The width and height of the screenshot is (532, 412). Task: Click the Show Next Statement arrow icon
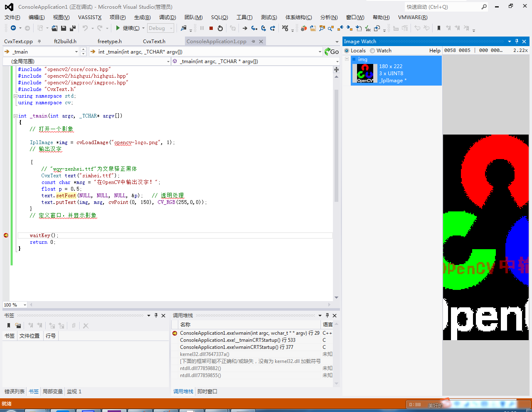[245, 28]
